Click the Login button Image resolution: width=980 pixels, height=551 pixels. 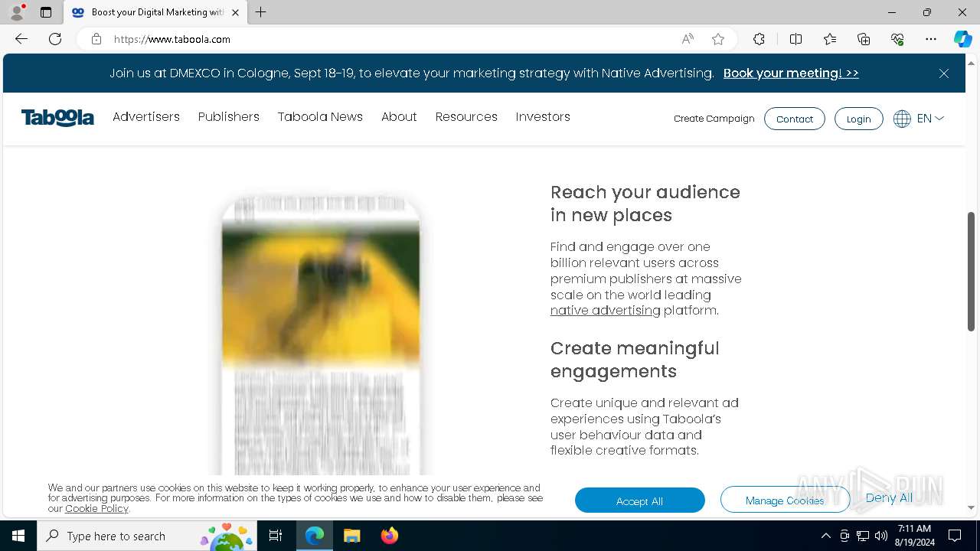[x=858, y=119]
